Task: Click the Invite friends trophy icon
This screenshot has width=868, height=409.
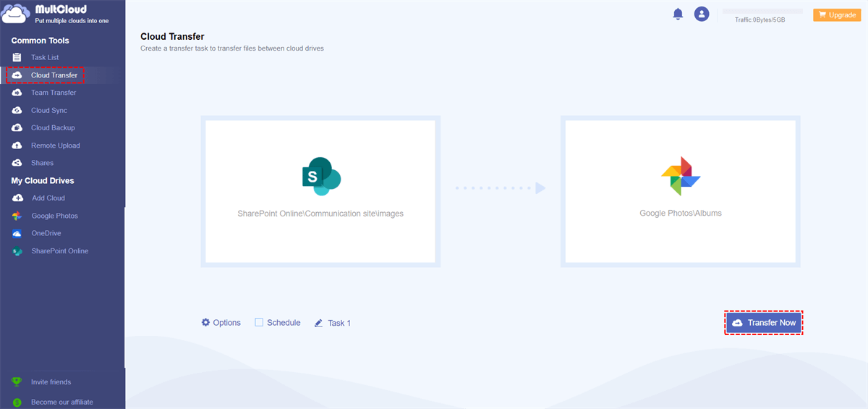Action: click(17, 381)
